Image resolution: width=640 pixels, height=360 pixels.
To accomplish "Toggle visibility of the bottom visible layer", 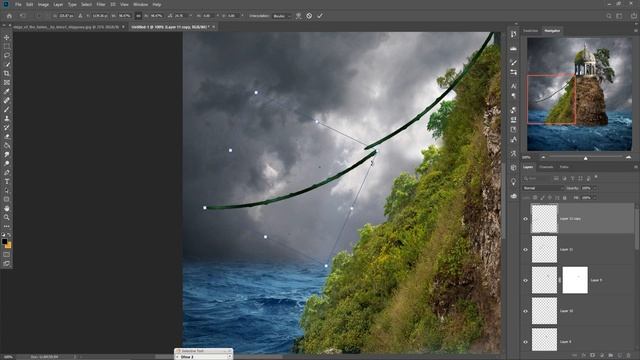I will pyautogui.click(x=526, y=342).
